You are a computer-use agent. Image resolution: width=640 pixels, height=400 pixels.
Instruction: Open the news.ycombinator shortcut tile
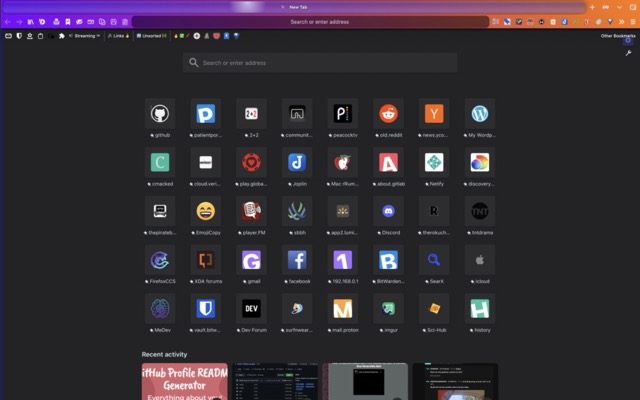click(x=434, y=113)
